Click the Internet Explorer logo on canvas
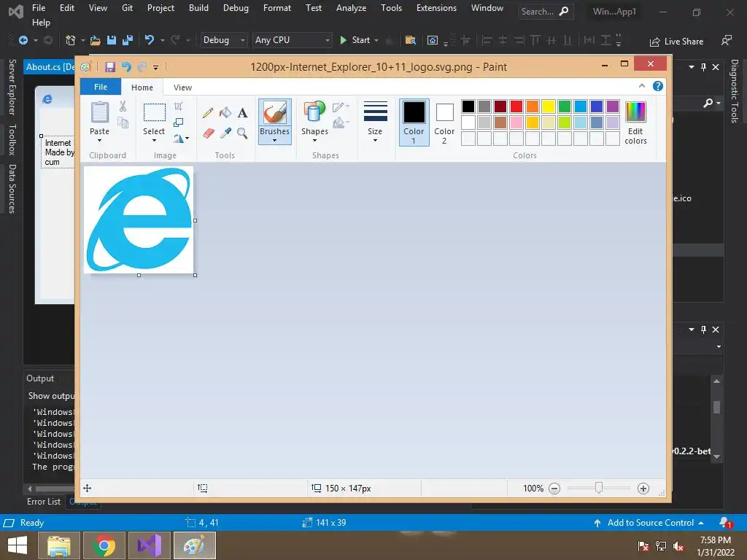This screenshot has width=747, height=560. pyautogui.click(x=139, y=220)
